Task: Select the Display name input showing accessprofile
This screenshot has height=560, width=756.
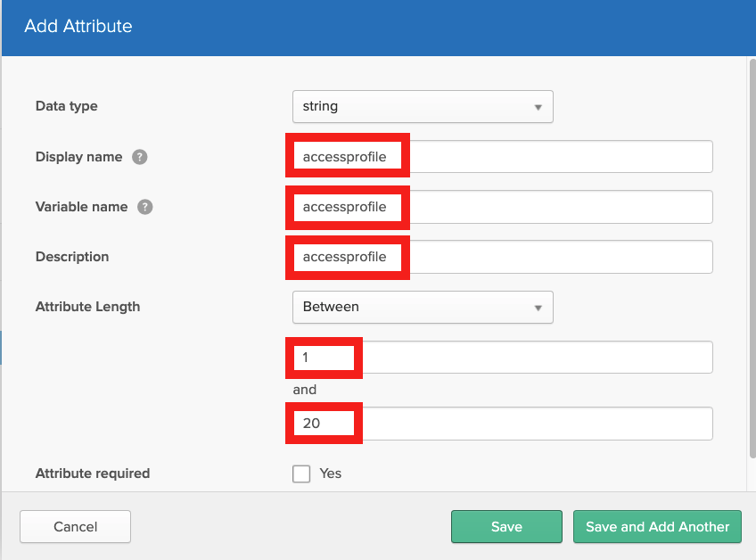Action: (x=499, y=156)
